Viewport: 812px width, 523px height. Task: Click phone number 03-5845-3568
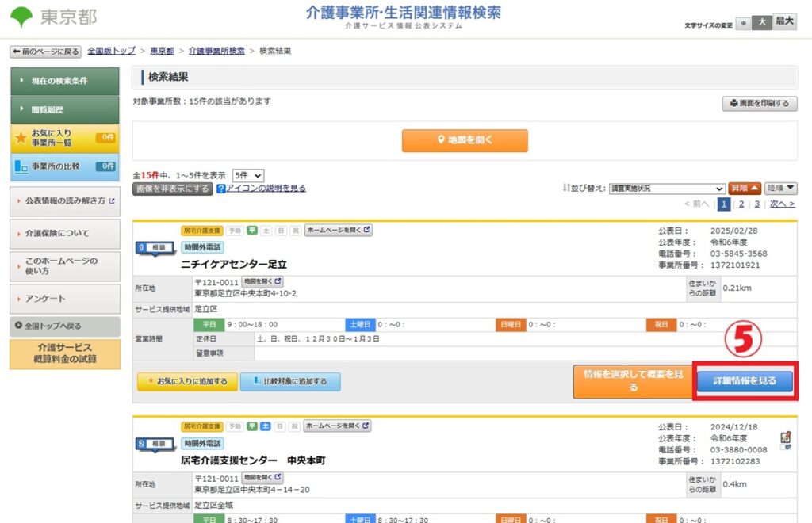(738, 254)
